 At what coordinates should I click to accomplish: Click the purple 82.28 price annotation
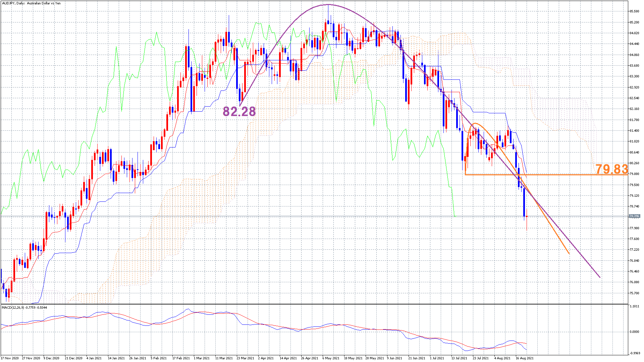239,112
